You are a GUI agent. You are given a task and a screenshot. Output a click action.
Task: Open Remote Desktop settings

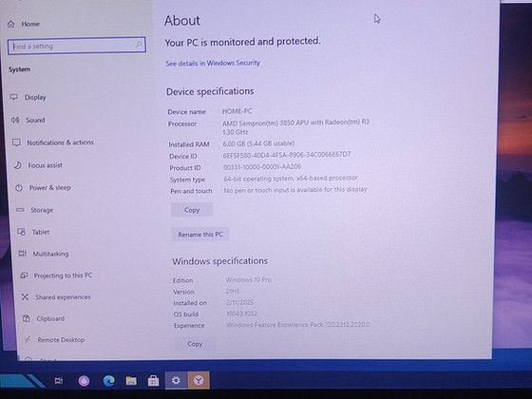click(54, 340)
